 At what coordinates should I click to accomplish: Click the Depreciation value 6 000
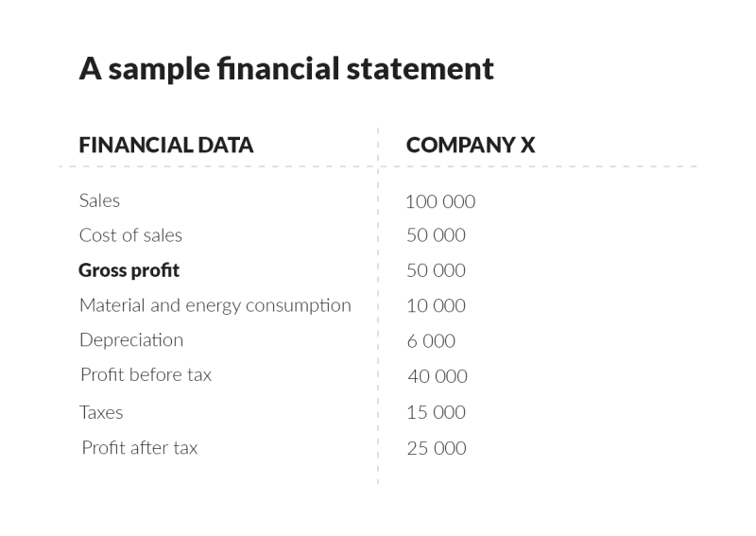pos(431,341)
